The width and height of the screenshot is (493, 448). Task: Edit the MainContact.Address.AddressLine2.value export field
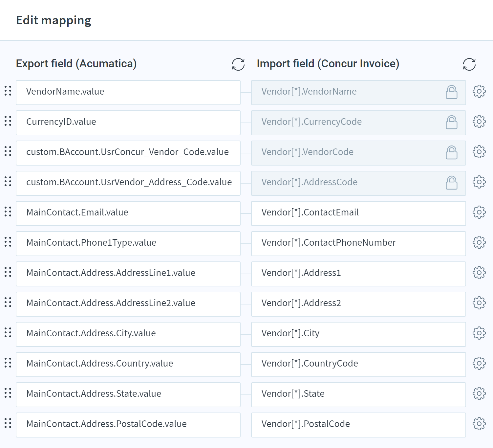click(128, 304)
